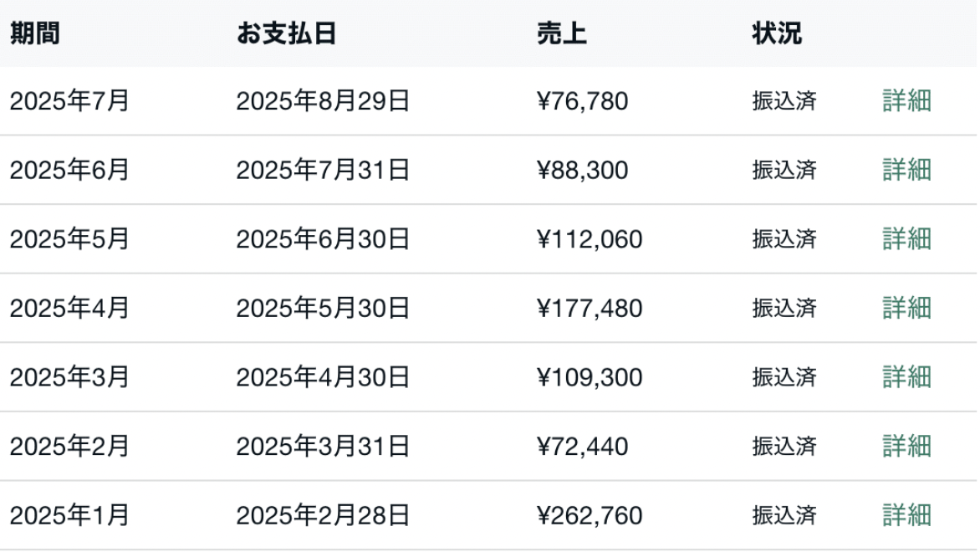View 詳細 for the 2025年5月 period
980x552 pixels.
[x=906, y=239]
